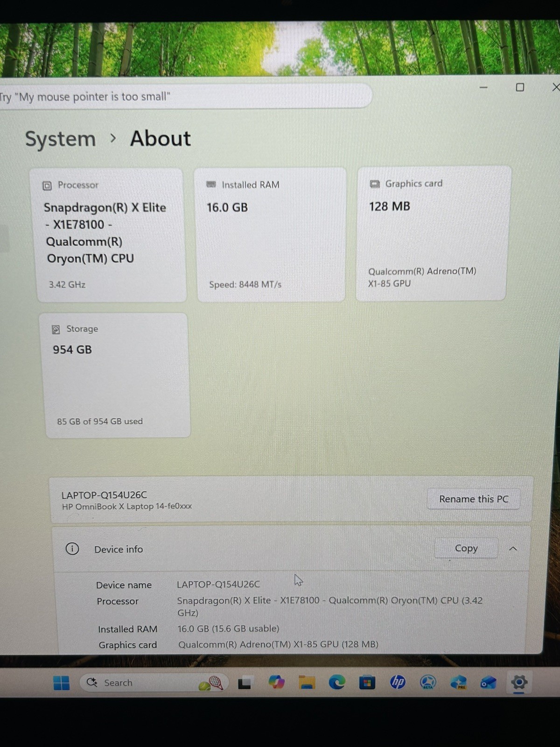
Task: Click the Speed: 8448 MT/s text
Action: [x=245, y=284]
